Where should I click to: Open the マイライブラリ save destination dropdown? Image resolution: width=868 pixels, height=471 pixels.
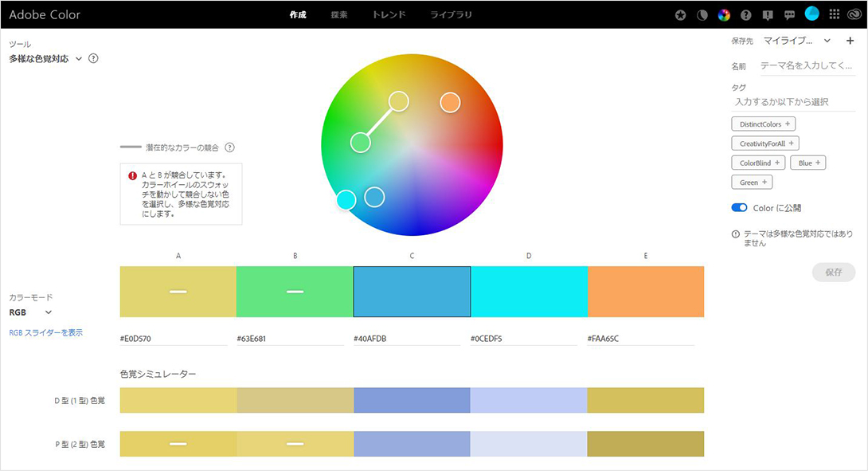(x=797, y=41)
